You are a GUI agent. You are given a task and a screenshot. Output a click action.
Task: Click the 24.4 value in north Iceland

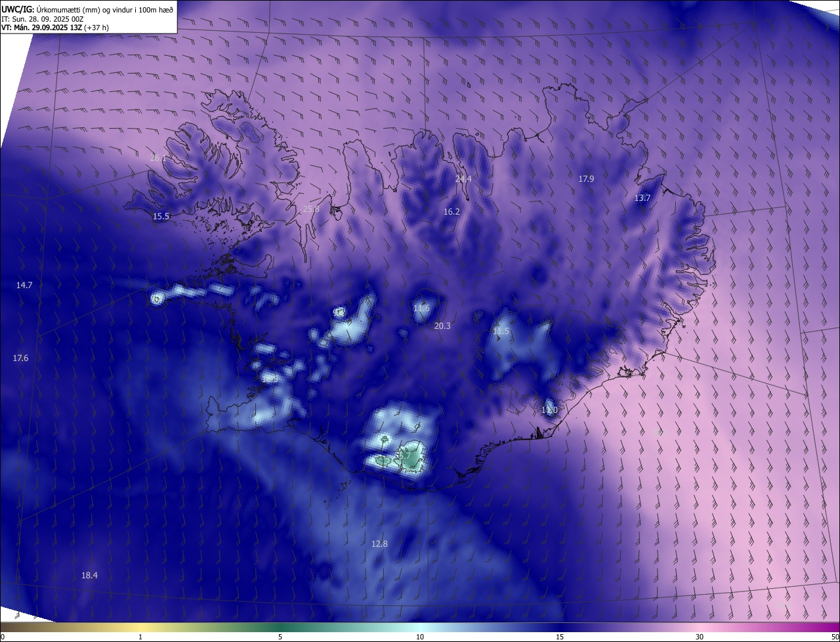click(463, 179)
